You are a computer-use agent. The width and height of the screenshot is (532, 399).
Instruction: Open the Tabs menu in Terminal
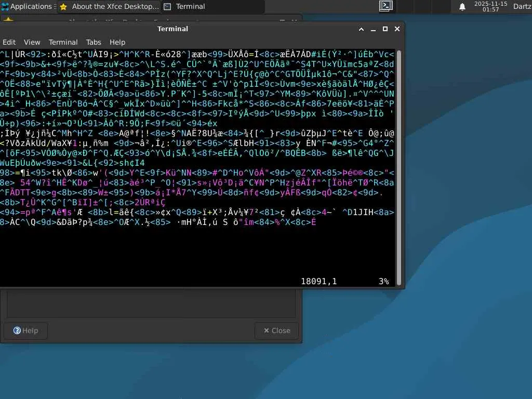point(94,42)
